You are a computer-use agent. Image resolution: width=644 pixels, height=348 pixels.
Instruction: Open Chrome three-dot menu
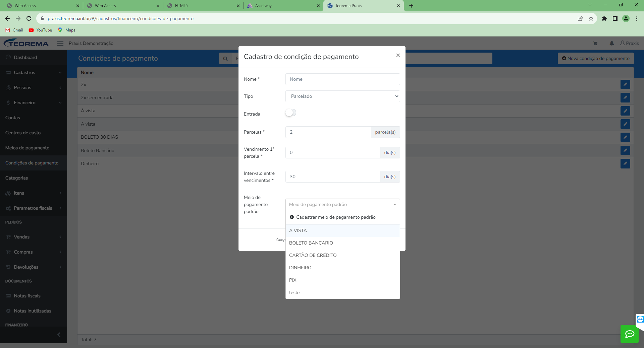[637, 18]
